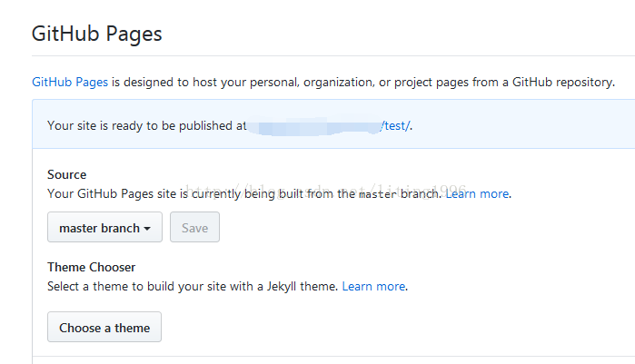
Task: Click the Theme Chooser section heading
Action: click(x=92, y=268)
